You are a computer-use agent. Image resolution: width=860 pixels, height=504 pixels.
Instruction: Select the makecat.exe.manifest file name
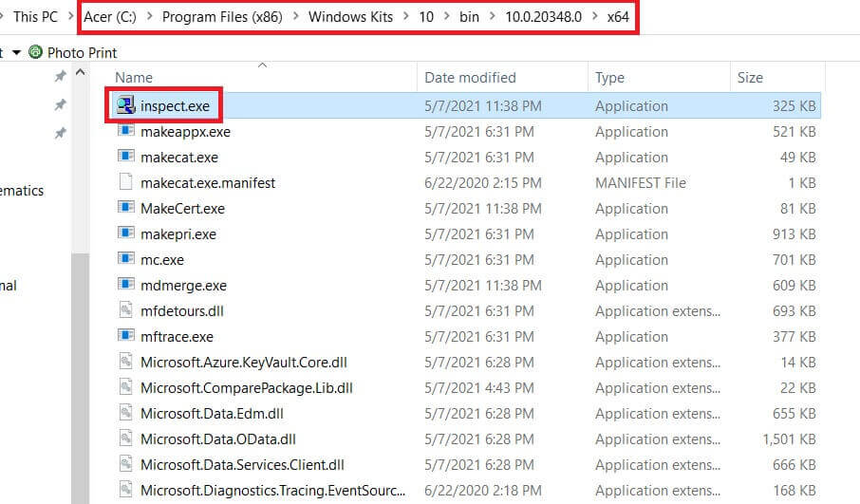pos(208,182)
